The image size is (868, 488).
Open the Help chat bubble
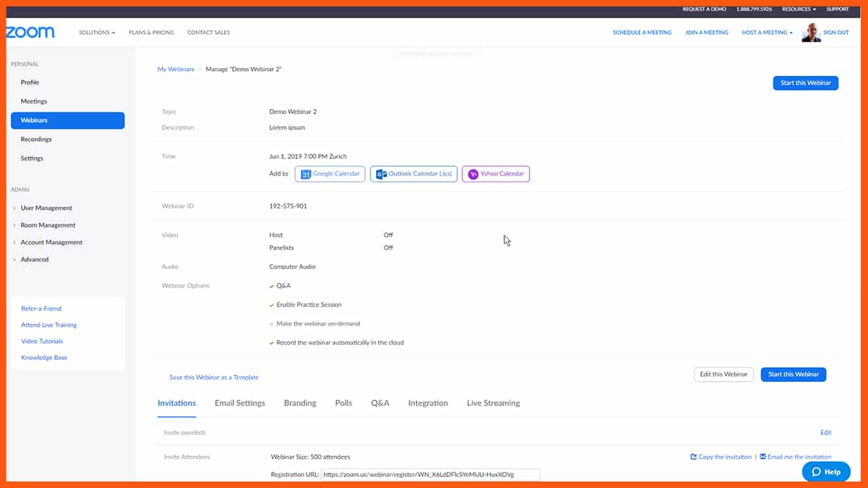pos(826,471)
